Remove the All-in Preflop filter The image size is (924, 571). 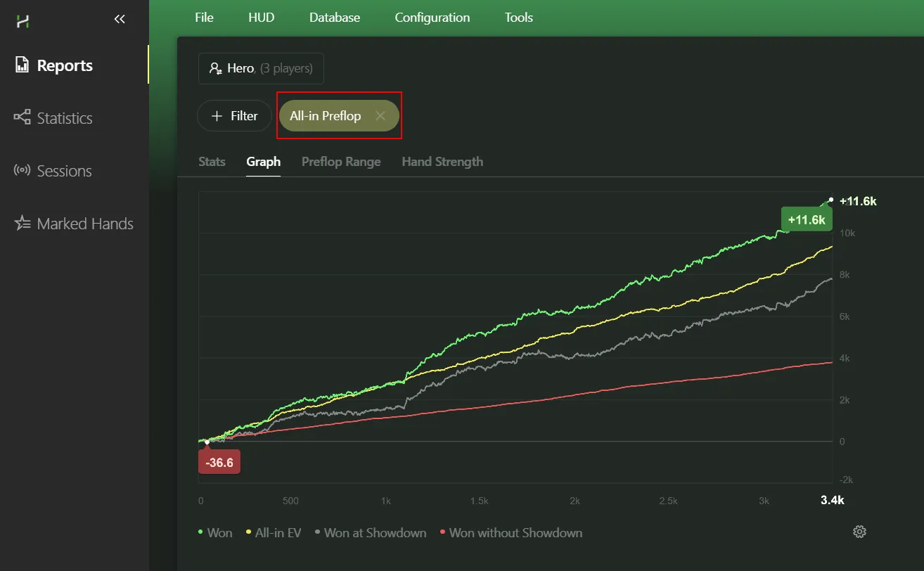(380, 116)
